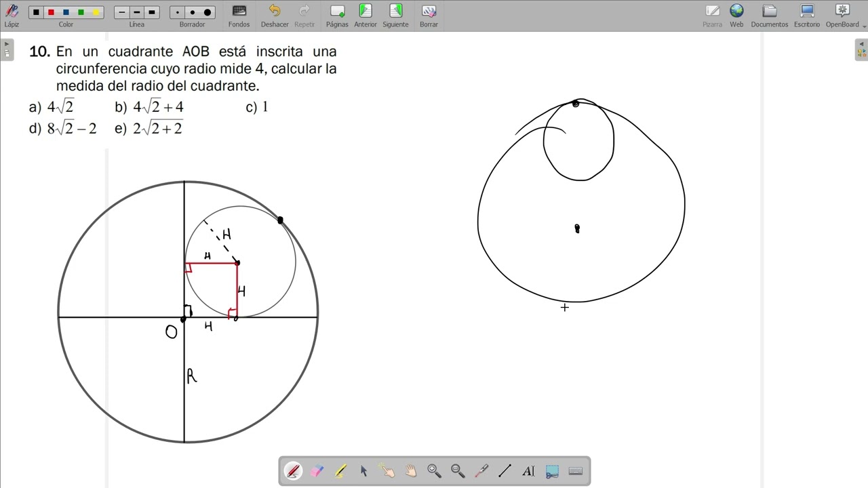
Task: Select the yellow pen color
Action: click(x=96, y=12)
